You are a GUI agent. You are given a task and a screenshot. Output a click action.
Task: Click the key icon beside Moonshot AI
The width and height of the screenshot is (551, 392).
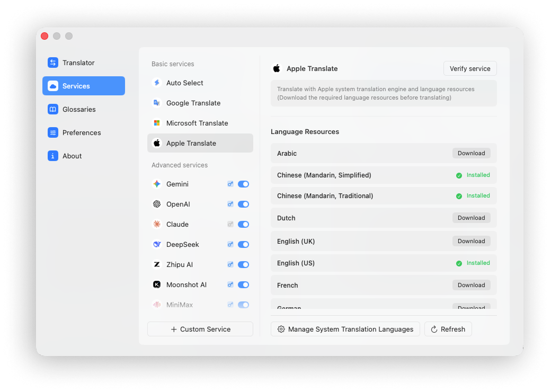(230, 284)
